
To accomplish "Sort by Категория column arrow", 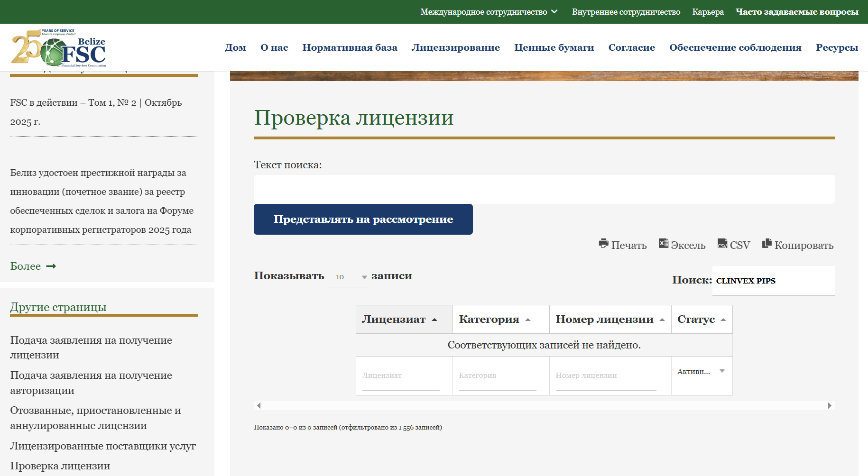I will (x=528, y=320).
